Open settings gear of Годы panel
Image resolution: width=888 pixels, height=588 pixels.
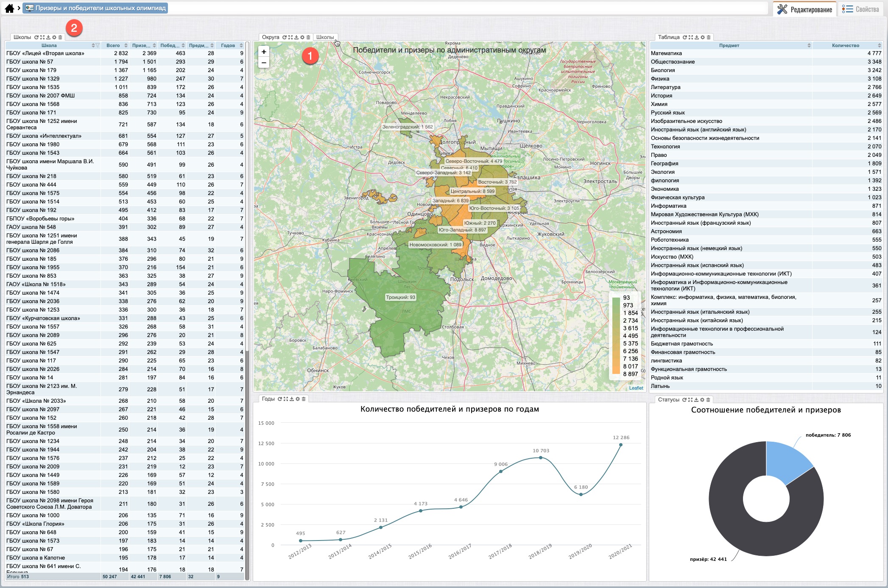298,399
